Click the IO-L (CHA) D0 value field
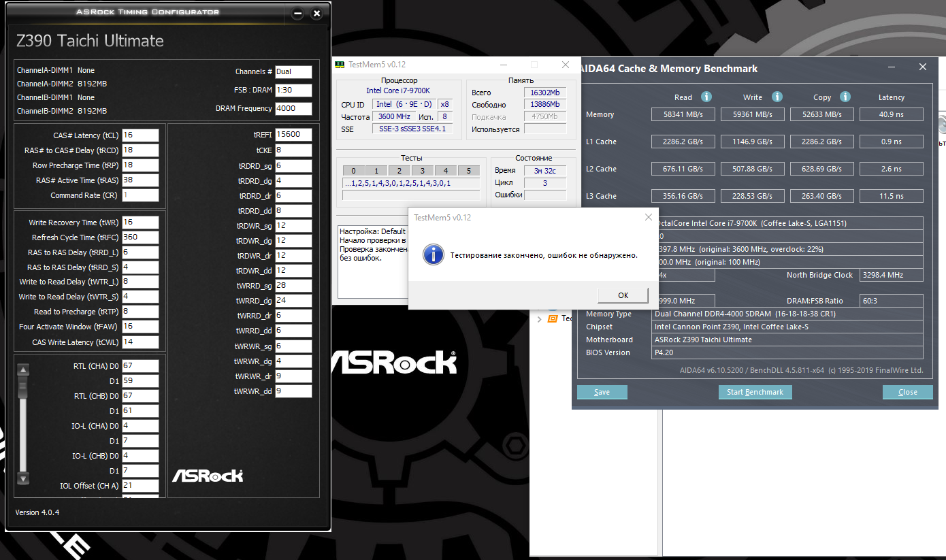Viewport: 946px width, 560px height. [140, 426]
